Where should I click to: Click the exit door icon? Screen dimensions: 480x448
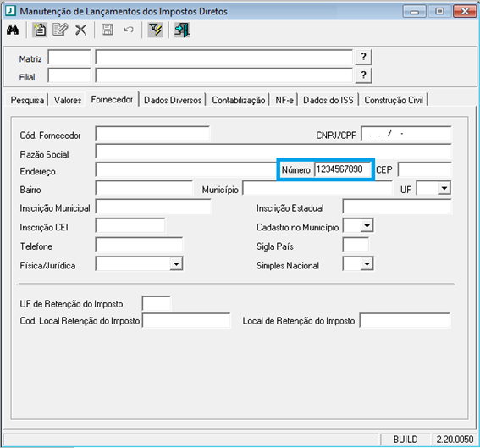click(x=182, y=30)
